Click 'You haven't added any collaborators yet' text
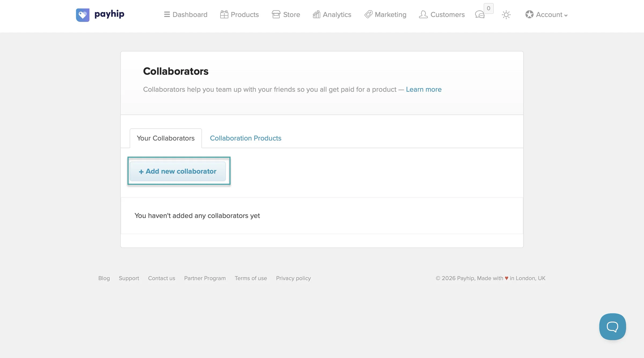Viewport: 644px width, 358px height. (x=197, y=216)
